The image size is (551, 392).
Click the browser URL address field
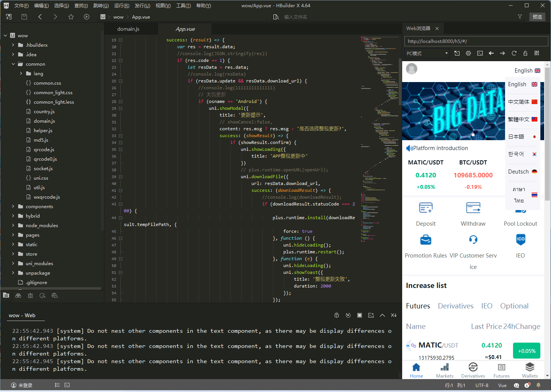476,41
